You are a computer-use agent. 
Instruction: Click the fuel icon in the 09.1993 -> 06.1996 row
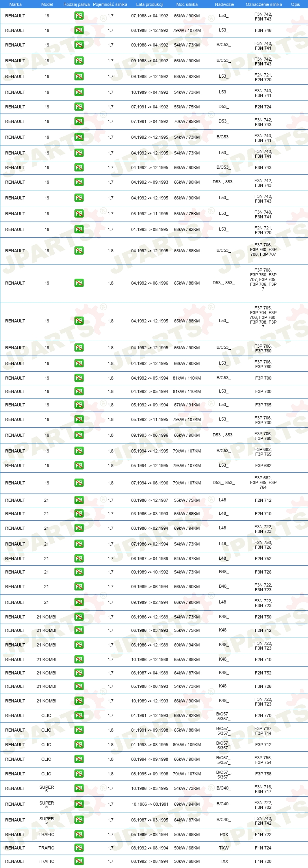point(79,435)
